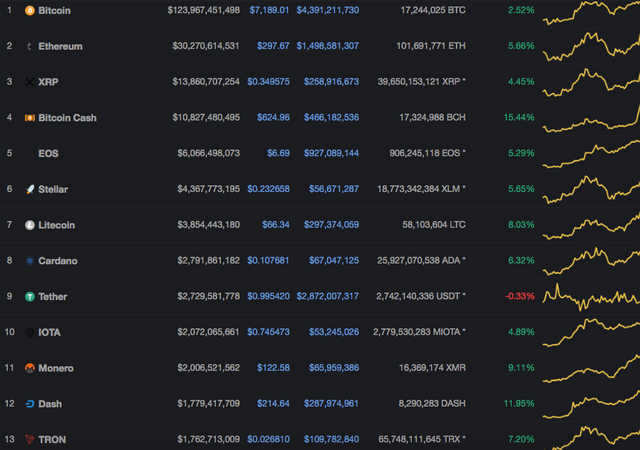Image resolution: width=640 pixels, height=450 pixels.
Task: Click the Ethereum diamond icon
Action: point(29,46)
